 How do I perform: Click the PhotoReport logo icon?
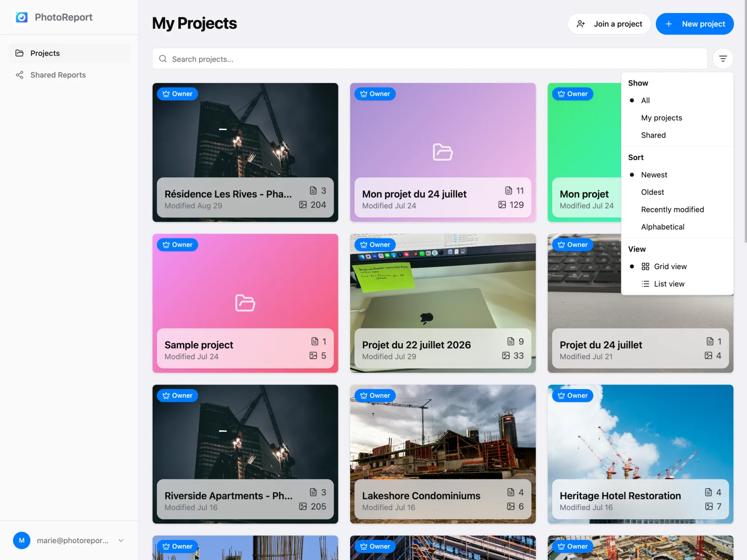21,17
